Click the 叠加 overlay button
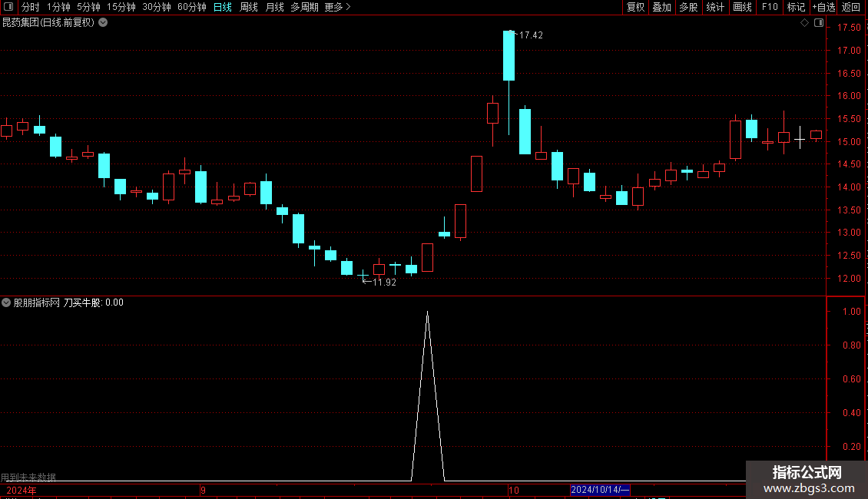This screenshot has height=499, width=868. point(661,7)
